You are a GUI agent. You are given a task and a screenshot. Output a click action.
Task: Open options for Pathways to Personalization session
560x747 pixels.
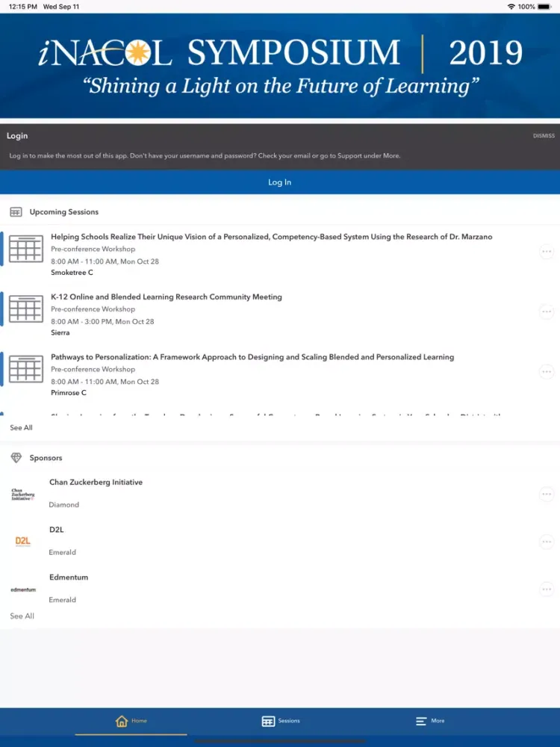pyautogui.click(x=547, y=371)
